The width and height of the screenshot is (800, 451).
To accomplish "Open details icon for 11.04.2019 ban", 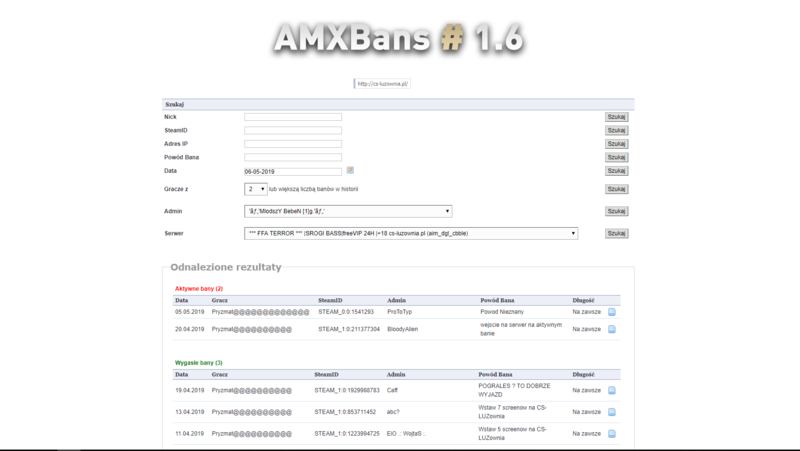I will [x=612, y=433].
